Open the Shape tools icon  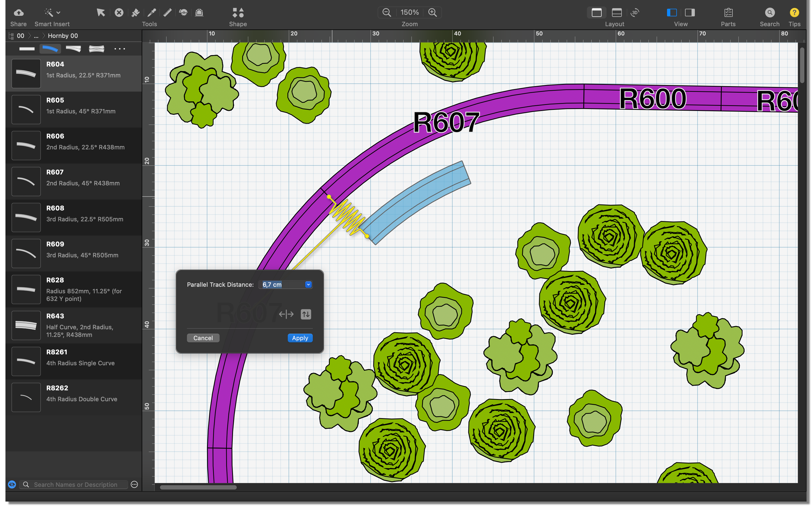(238, 13)
